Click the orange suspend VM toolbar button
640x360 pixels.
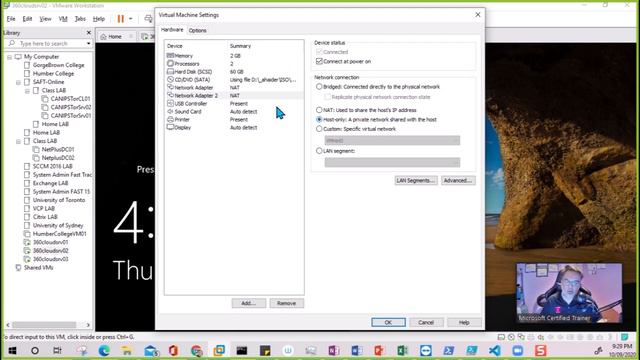click(120, 19)
